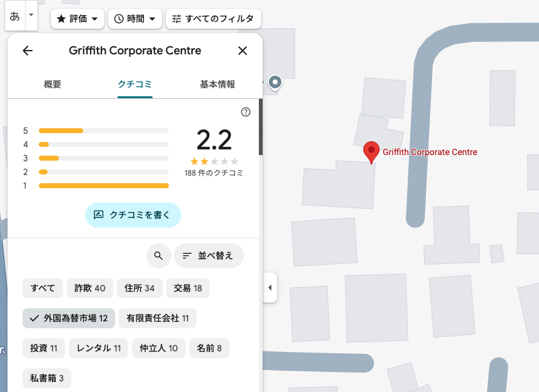Filter reviews by 有限責任会社 11
Image resolution: width=539 pixels, height=392 pixels.
(x=158, y=318)
